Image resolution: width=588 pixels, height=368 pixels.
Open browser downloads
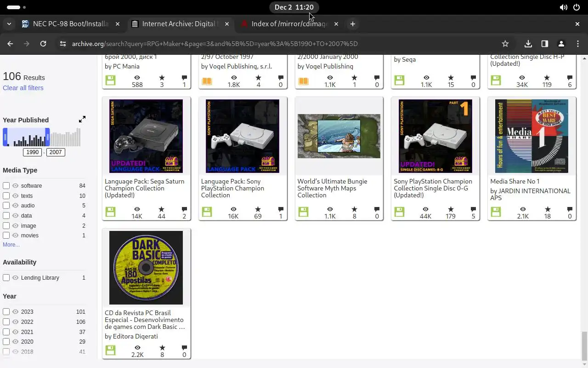[x=528, y=44]
